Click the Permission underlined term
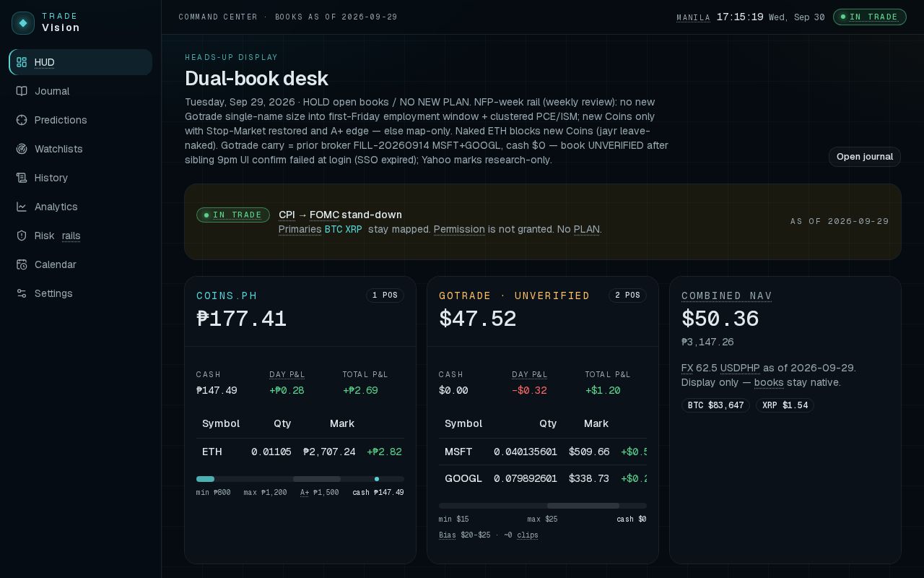This screenshot has height=578, width=924. tap(459, 229)
